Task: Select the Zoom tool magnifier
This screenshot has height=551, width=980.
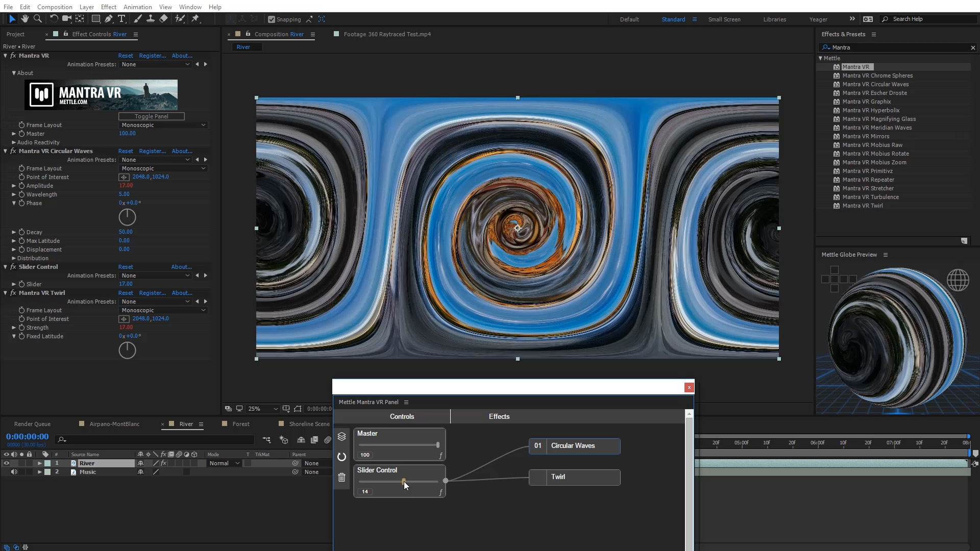Action: (37, 19)
